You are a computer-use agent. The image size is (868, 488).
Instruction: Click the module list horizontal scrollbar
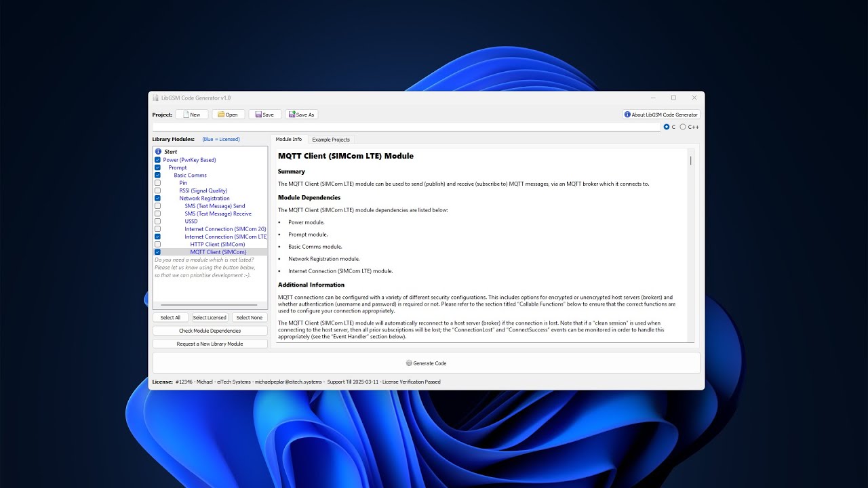tap(210, 306)
